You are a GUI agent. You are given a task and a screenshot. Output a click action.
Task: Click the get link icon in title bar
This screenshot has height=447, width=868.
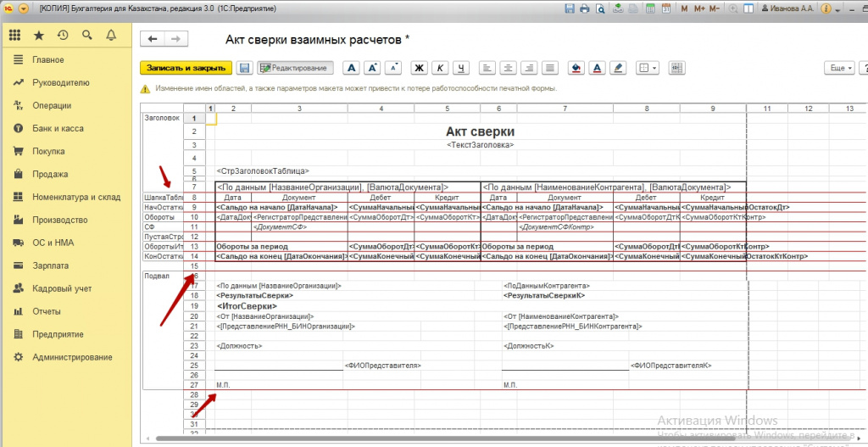pos(618,8)
